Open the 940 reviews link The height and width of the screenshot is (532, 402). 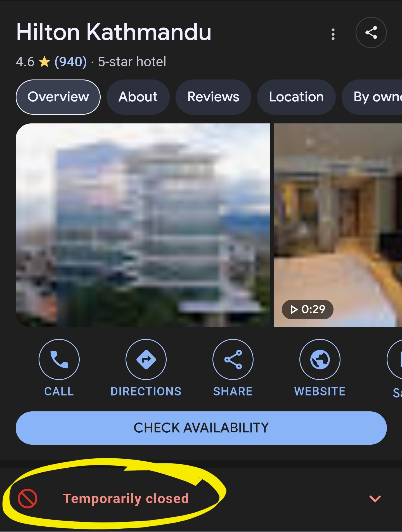[x=70, y=62]
